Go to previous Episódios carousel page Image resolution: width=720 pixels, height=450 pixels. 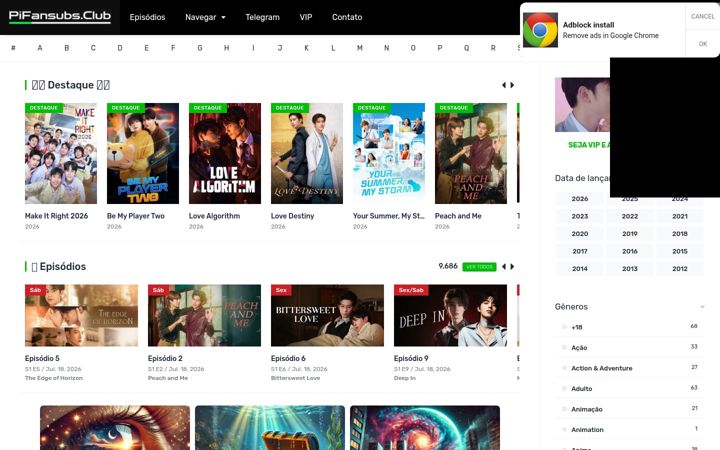(x=504, y=267)
